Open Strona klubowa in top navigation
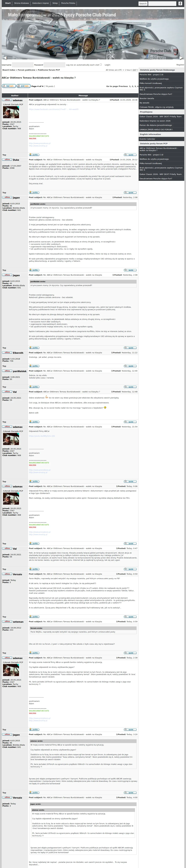Viewport: 186px width, 868px height. [x=21, y=3]
